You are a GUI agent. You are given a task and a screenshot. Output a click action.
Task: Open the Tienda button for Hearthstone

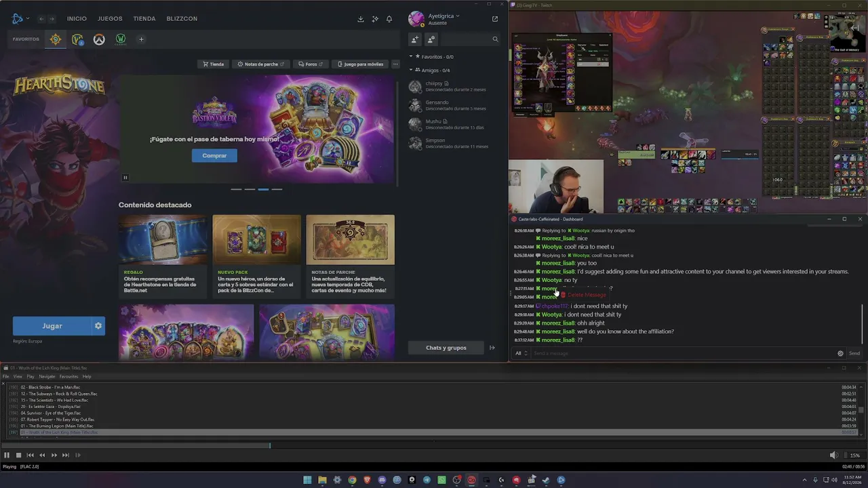[x=213, y=64]
